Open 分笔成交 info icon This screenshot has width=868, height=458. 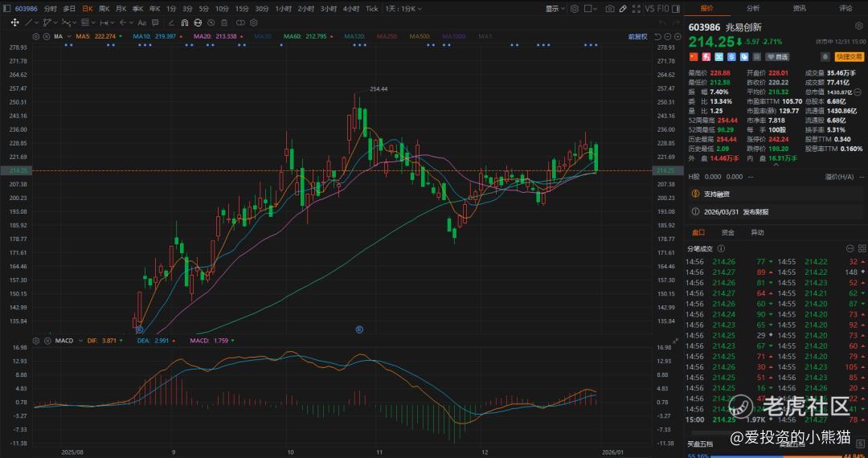[721, 249]
